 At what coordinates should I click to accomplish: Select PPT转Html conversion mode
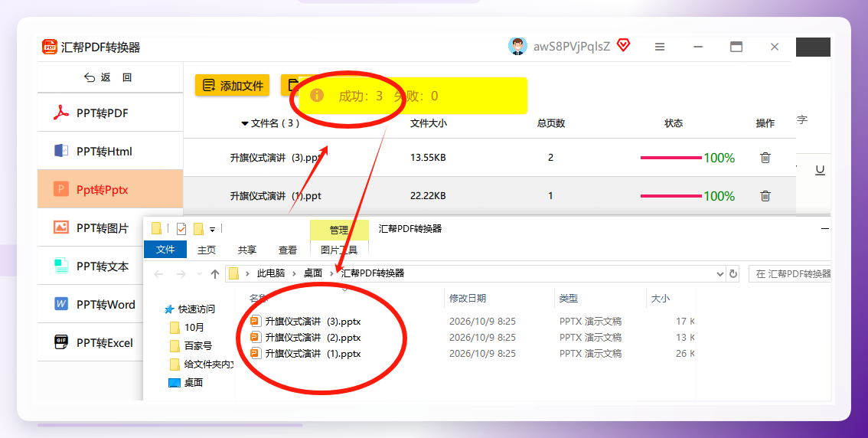click(x=110, y=151)
